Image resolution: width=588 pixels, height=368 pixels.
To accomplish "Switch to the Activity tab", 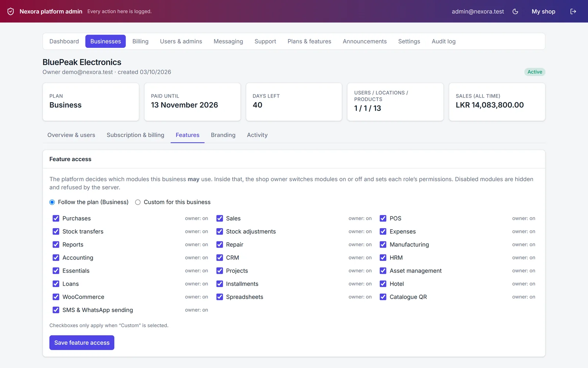I will (257, 135).
